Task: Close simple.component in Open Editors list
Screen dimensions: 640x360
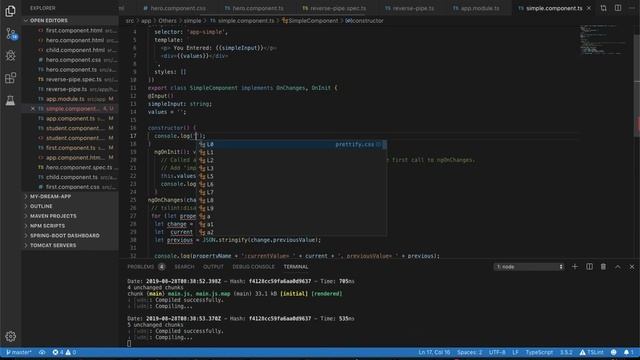Action: [33, 109]
